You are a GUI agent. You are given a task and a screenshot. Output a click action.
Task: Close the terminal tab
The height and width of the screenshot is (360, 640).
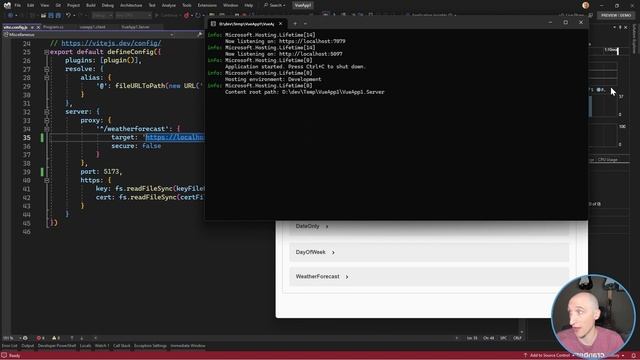(x=280, y=24)
